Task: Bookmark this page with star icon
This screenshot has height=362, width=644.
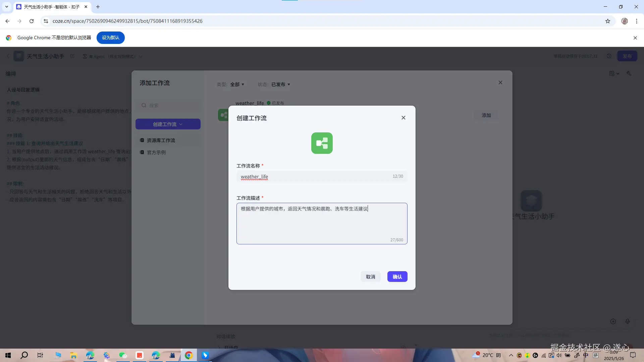Action: coord(607,21)
